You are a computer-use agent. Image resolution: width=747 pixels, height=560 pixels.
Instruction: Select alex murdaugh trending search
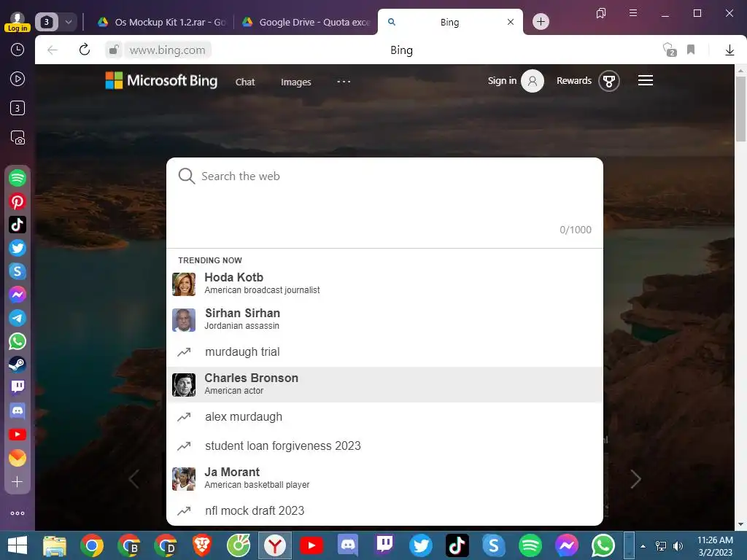tap(384, 416)
